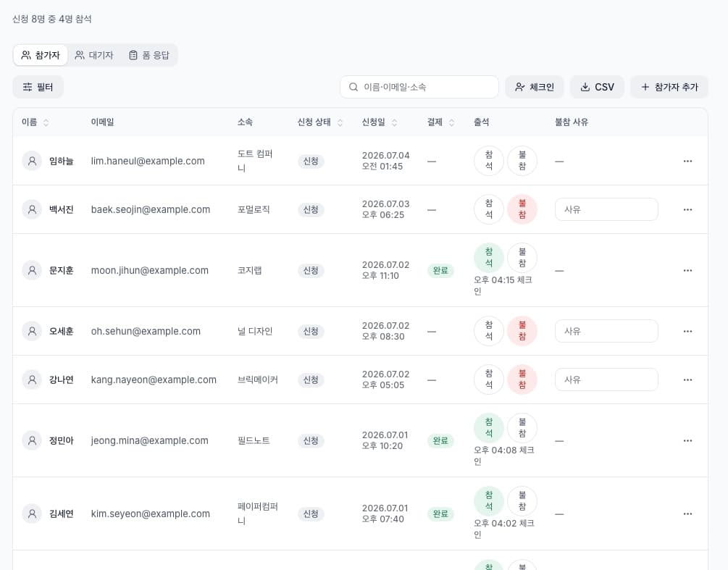This screenshot has width=728, height=570.
Task: Mark 문지훈 as 불참
Action: pyautogui.click(x=522, y=258)
